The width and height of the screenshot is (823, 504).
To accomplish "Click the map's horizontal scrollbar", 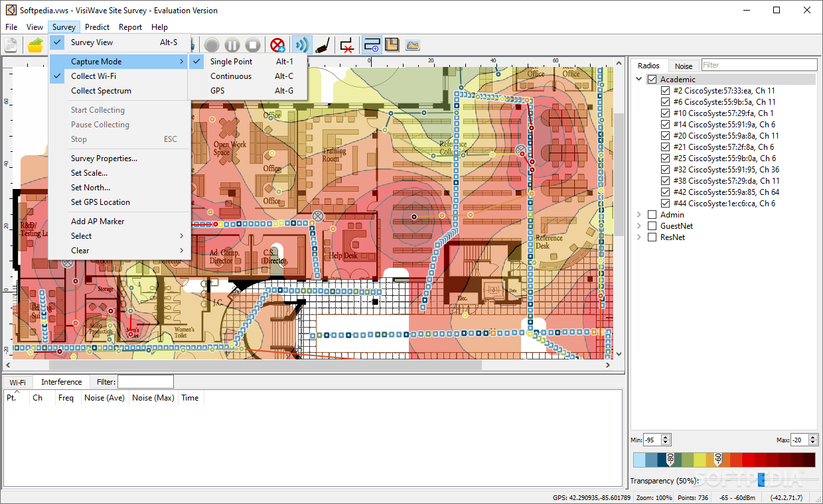I will pos(265,365).
